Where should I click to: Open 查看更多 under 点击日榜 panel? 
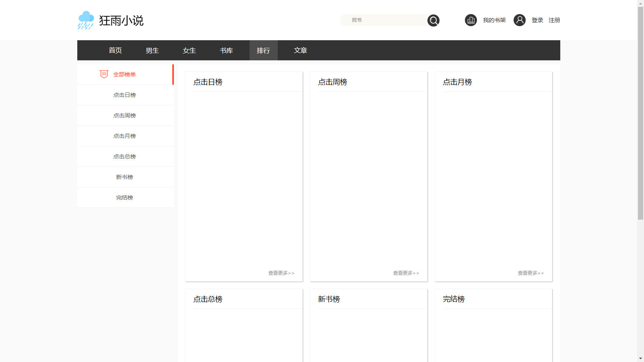click(x=281, y=273)
